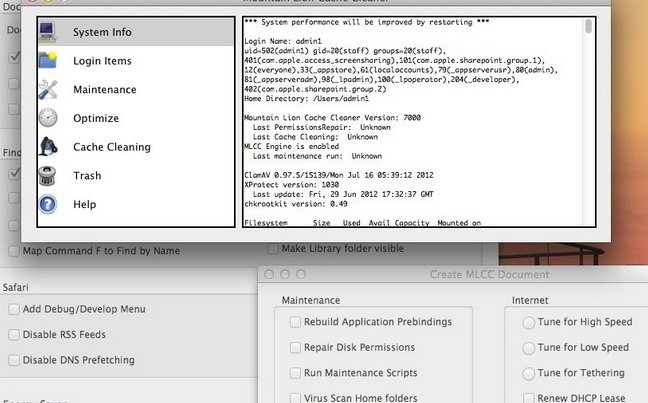Check Virus Scan Home folders
The image size is (648, 403).
pos(295,398)
